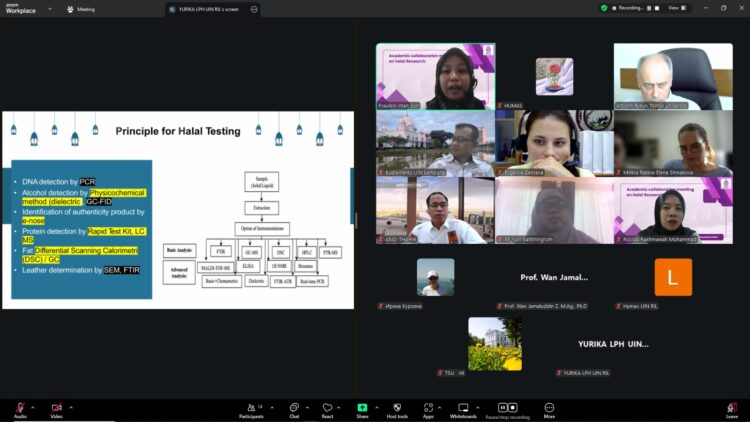
Task: Switch to the Meeting tab
Action: click(81, 9)
